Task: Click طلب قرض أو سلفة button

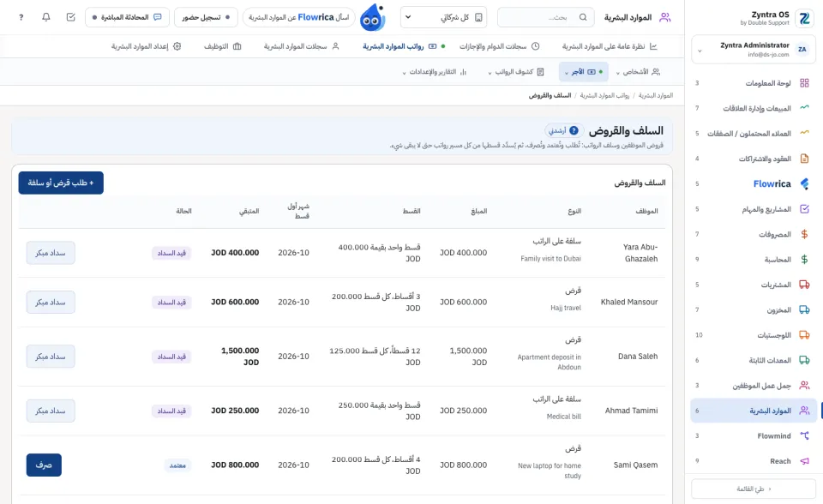Action: click(x=61, y=183)
